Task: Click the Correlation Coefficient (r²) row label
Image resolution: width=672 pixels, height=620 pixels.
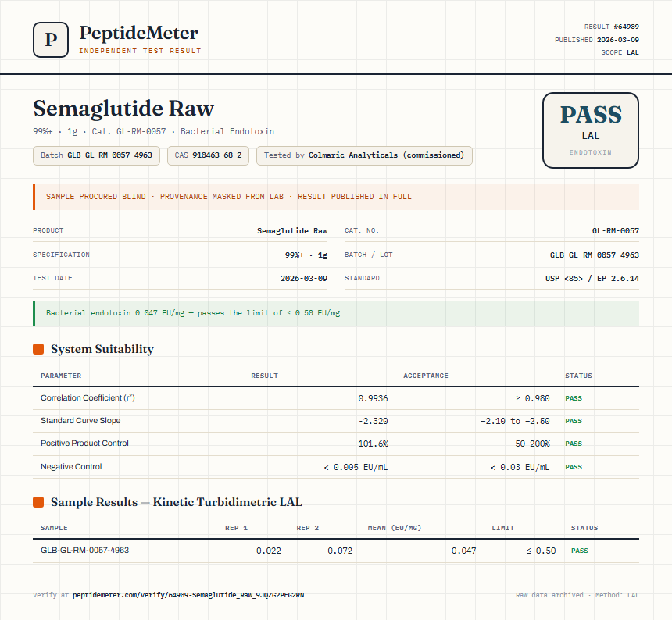Action: click(x=88, y=397)
